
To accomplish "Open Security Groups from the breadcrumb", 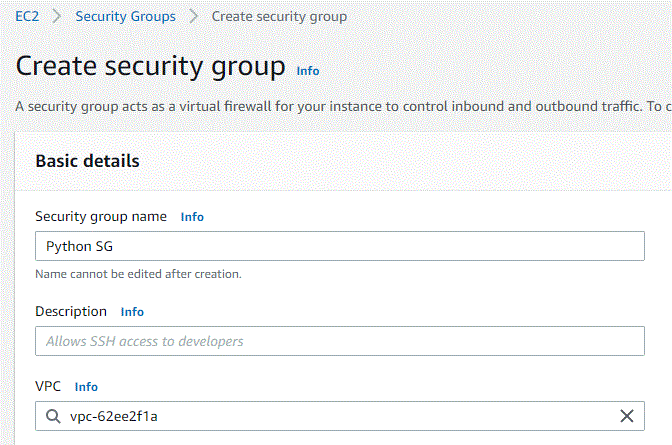I will 125,17.
